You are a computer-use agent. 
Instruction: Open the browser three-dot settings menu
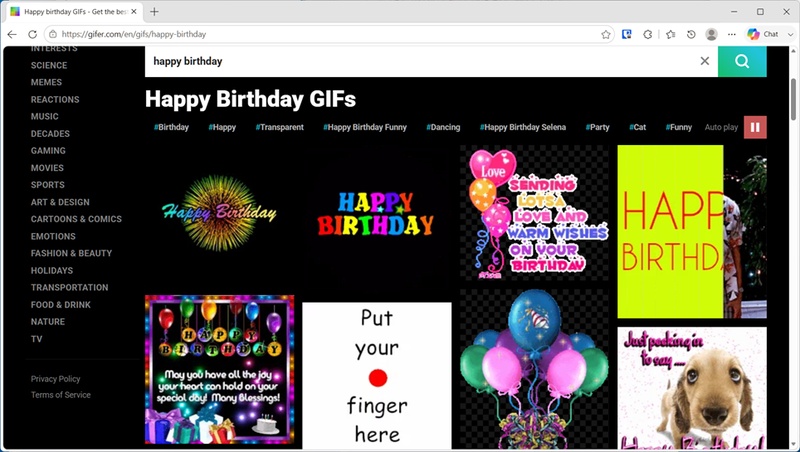coord(732,34)
